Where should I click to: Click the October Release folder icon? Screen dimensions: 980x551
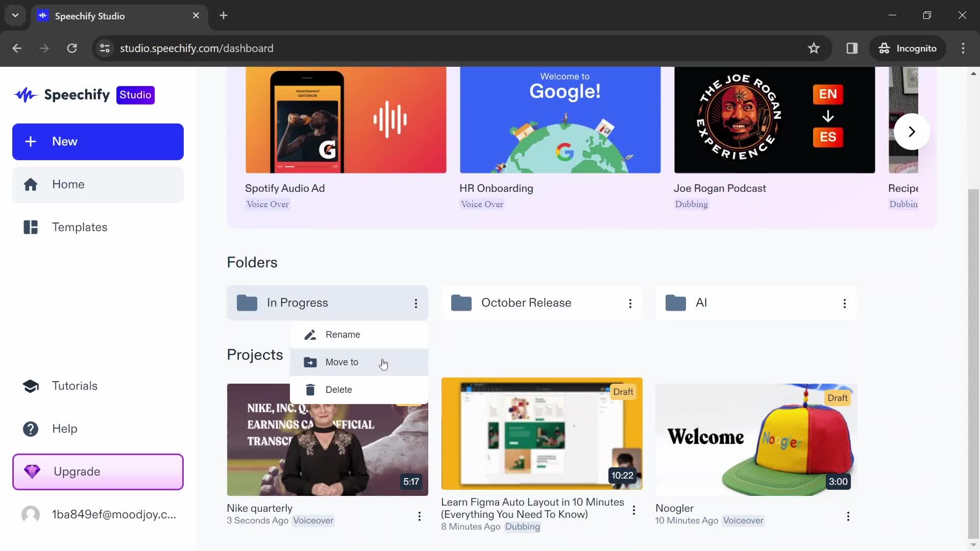pos(461,303)
